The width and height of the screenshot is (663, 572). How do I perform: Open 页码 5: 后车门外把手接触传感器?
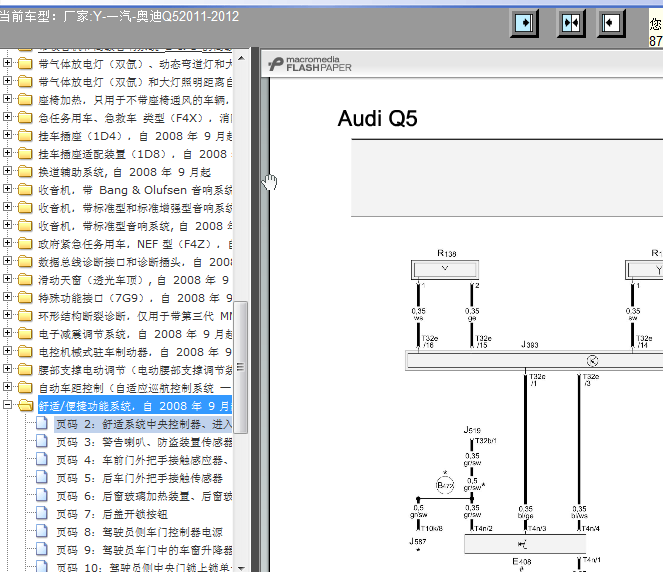pyautogui.click(x=140, y=478)
